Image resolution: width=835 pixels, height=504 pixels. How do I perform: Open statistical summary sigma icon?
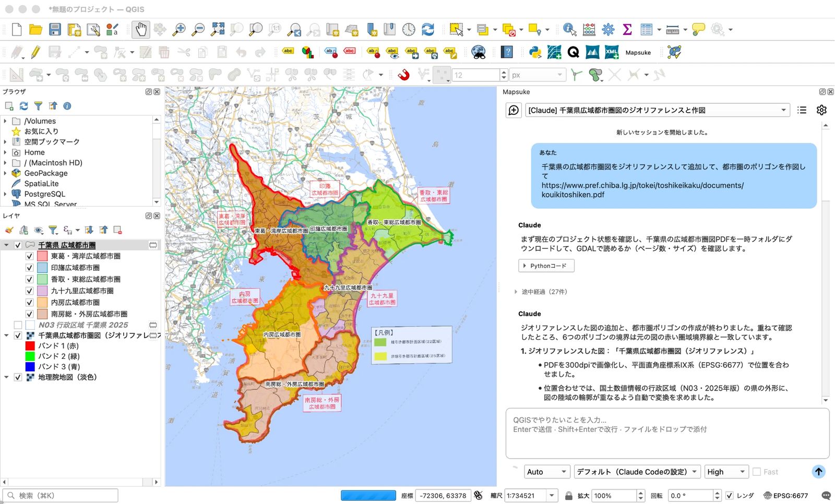tap(627, 29)
